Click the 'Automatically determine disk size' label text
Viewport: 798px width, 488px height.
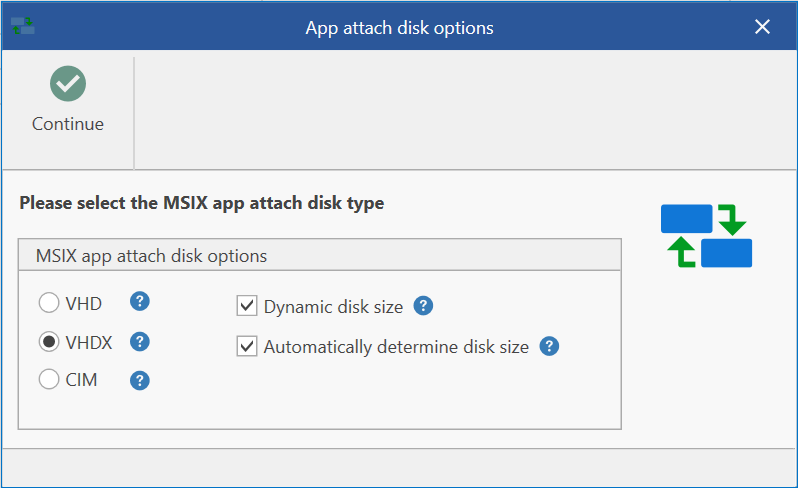[396, 347]
